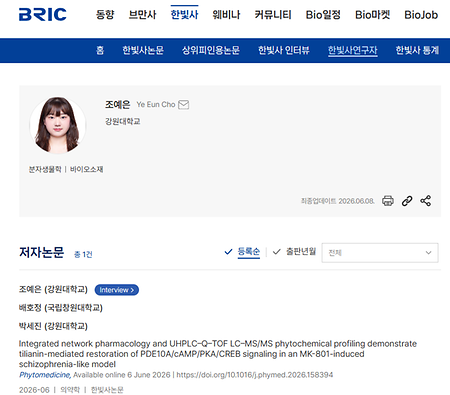Open the Bio일정 menu
Image resolution: width=450 pixels, height=395 pixels.
click(323, 15)
